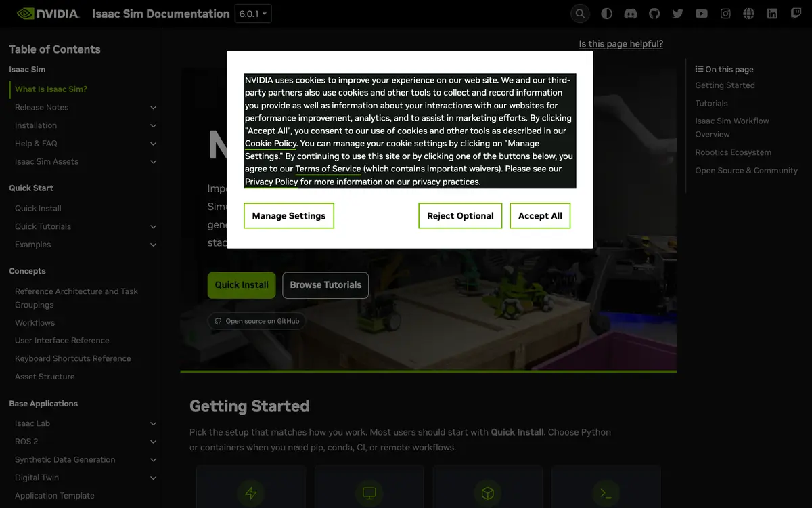
Task: Click Accept All cookies button
Action: point(540,215)
